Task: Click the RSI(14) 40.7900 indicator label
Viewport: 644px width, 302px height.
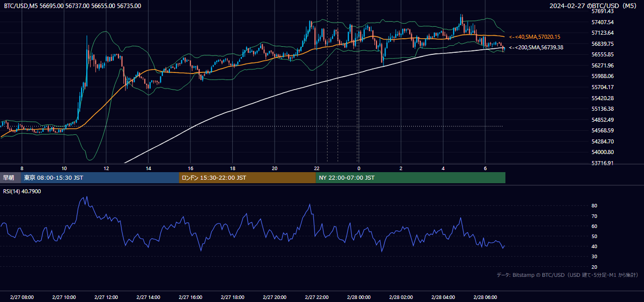Action: [22, 191]
